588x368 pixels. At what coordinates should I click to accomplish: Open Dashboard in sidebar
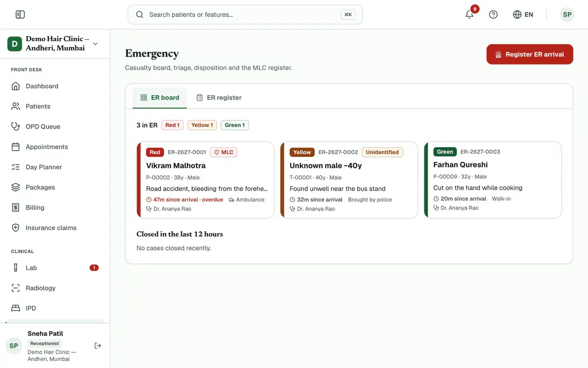click(x=55, y=86)
